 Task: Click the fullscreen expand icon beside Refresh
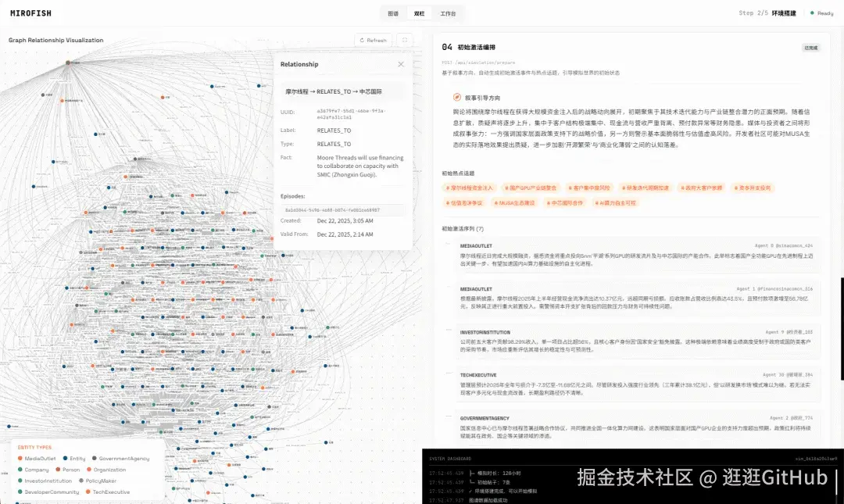click(406, 41)
